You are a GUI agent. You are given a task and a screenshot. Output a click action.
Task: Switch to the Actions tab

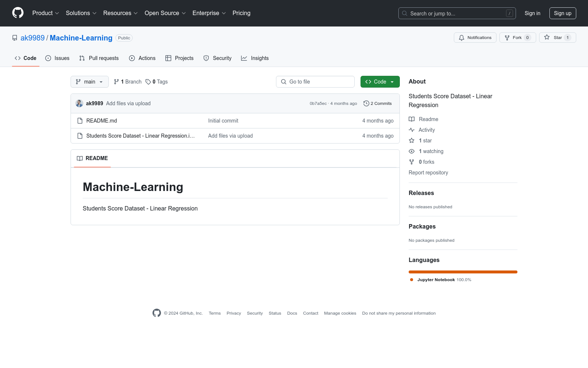[142, 58]
